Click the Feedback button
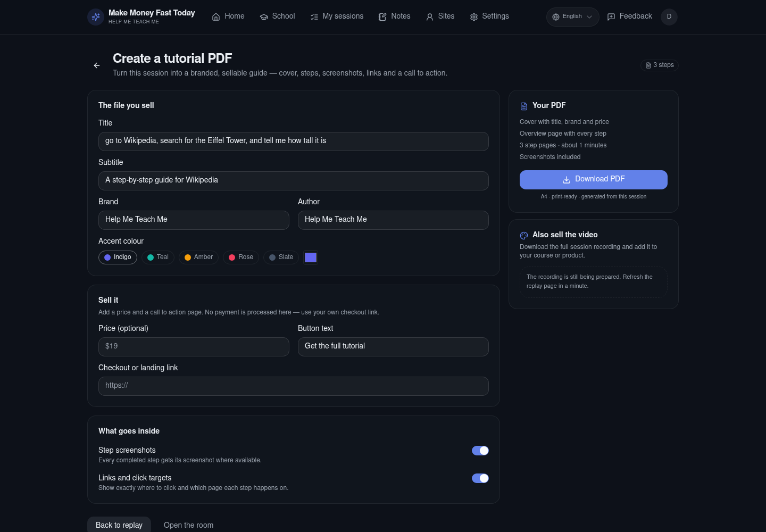The image size is (766, 532). click(x=629, y=16)
